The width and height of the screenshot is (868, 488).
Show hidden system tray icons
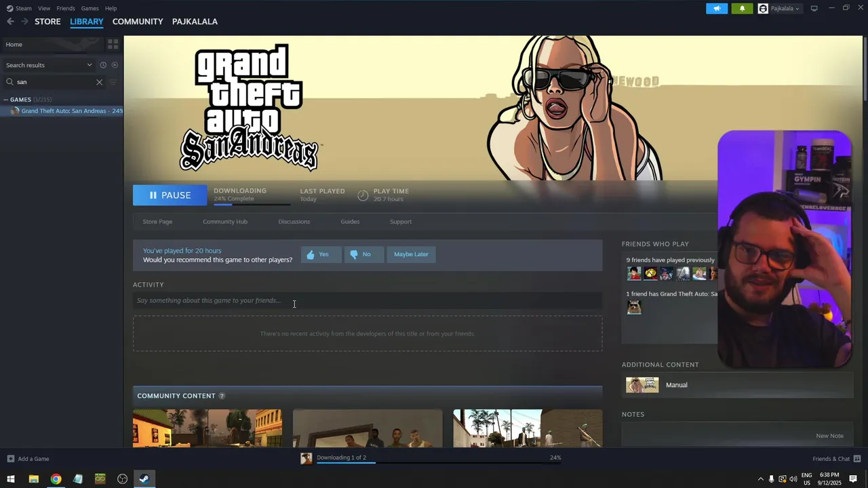coord(760,479)
